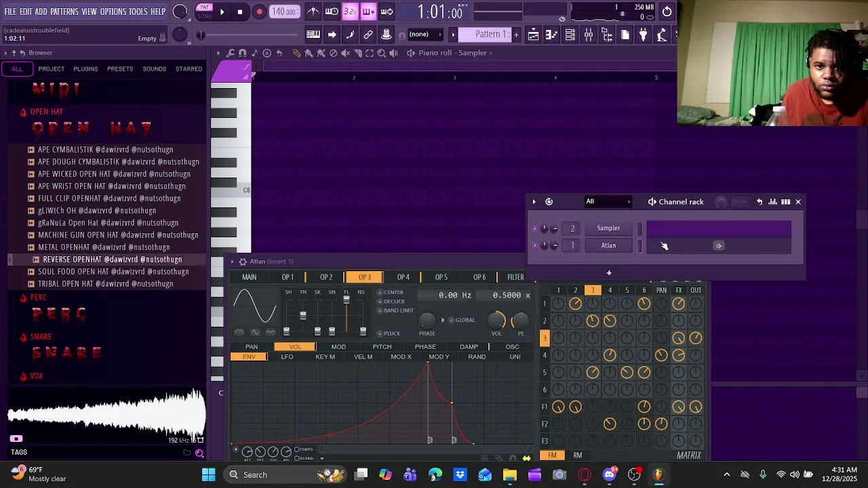Open the Tools menu
Viewport: 868px width, 488px height.
click(x=138, y=12)
